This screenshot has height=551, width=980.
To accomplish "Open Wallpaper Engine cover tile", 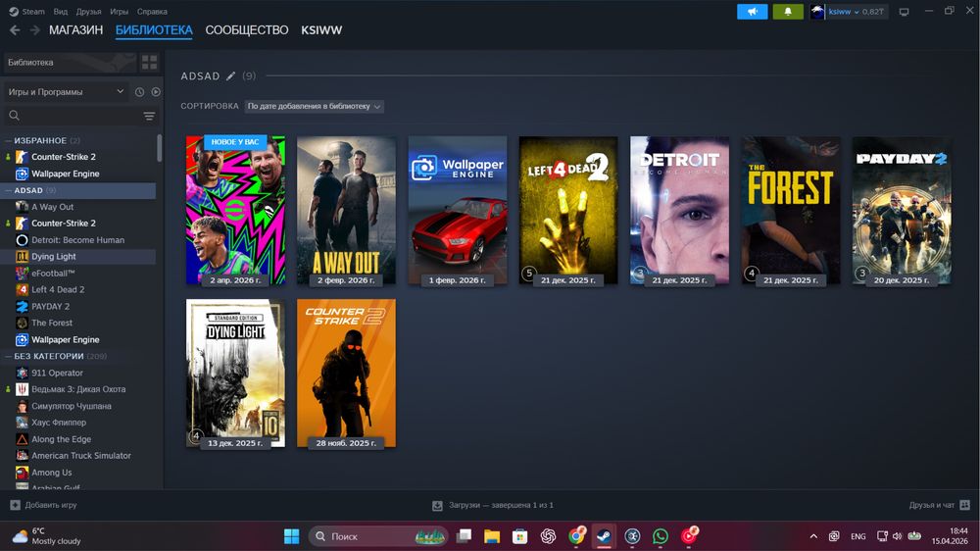I will pyautogui.click(x=458, y=210).
